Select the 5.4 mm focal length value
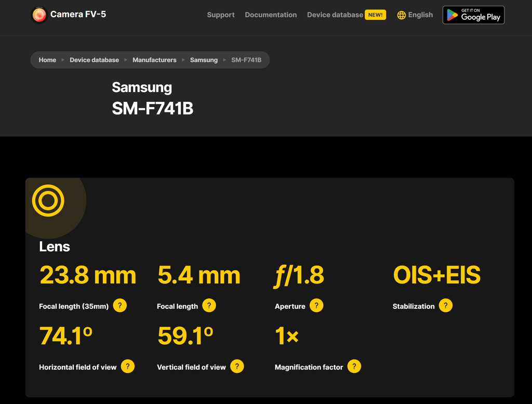Viewport: 532px width, 404px height. point(199,275)
